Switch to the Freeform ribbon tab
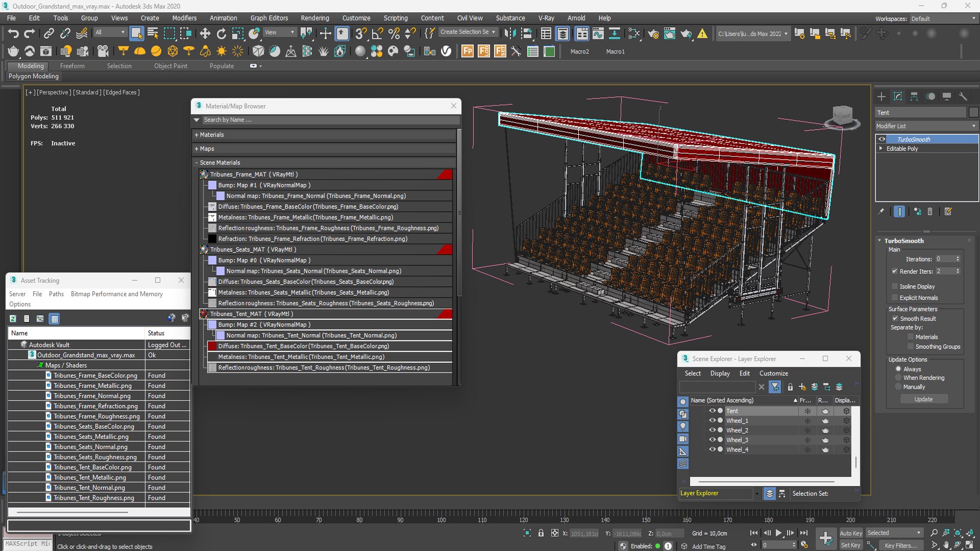 coord(72,66)
